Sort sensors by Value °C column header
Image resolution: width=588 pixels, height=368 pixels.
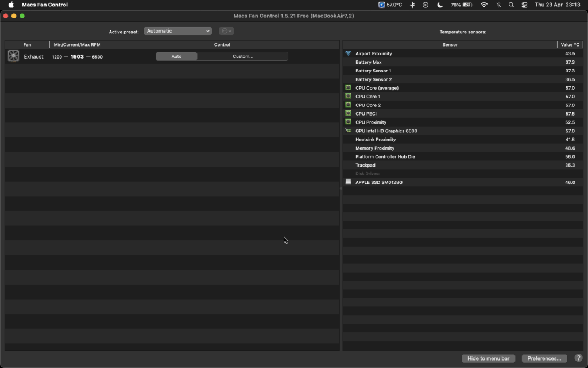click(570, 44)
